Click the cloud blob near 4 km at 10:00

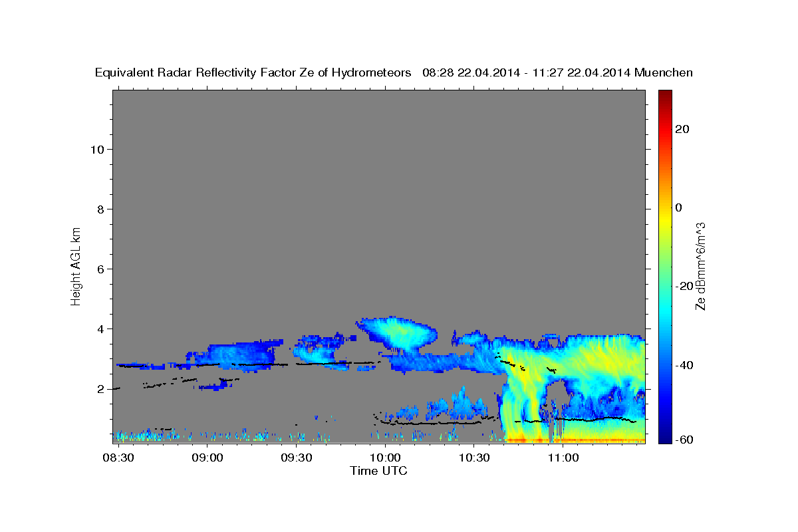pos(396,332)
